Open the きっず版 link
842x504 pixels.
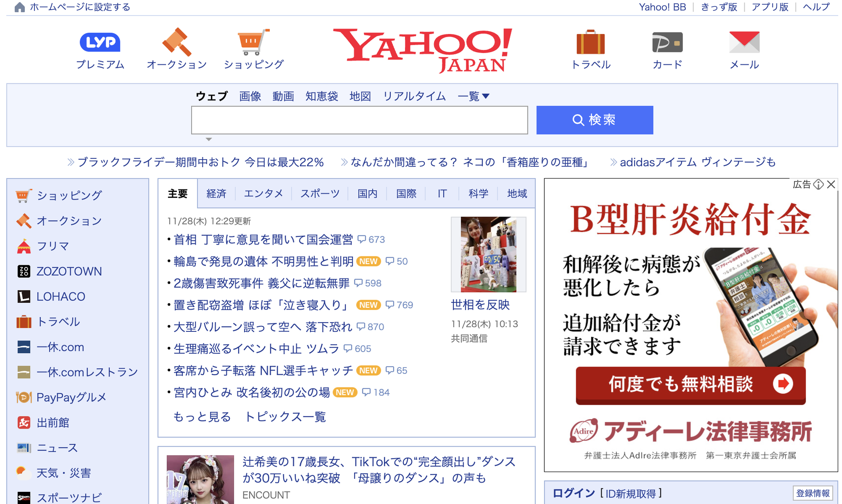tap(719, 7)
